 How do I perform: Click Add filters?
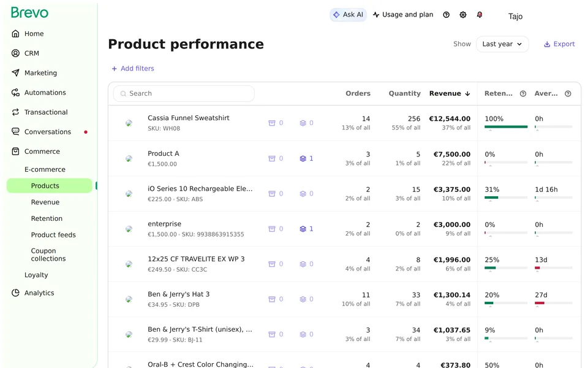click(x=133, y=68)
